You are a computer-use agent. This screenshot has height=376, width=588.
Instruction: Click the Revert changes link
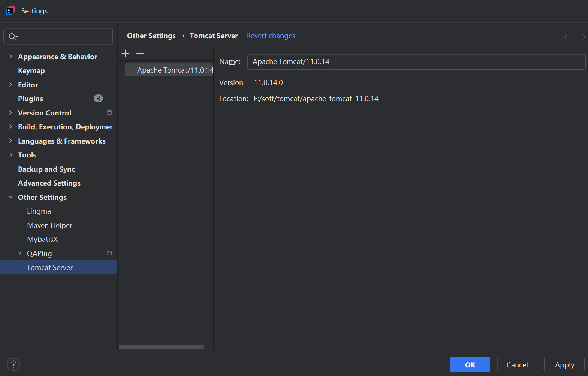(x=271, y=36)
